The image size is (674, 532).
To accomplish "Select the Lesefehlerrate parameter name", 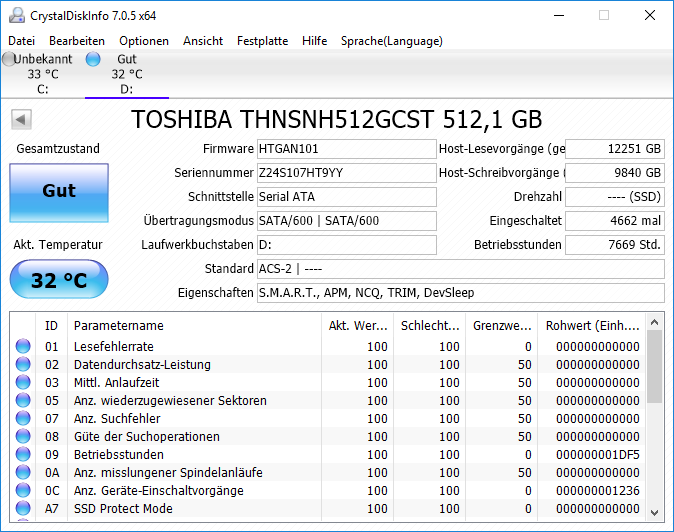I will click(113, 346).
